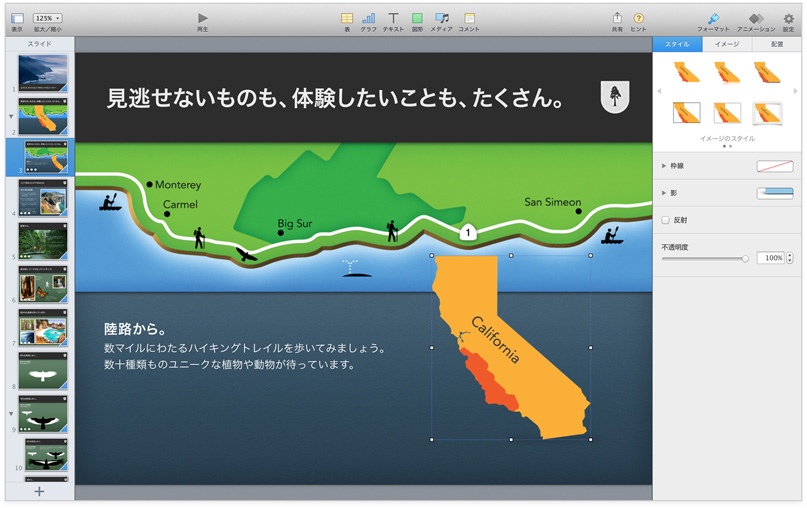Click the 共有 share icon
Image resolution: width=807 pixels, height=508 pixels.
[x=617, y=18]
